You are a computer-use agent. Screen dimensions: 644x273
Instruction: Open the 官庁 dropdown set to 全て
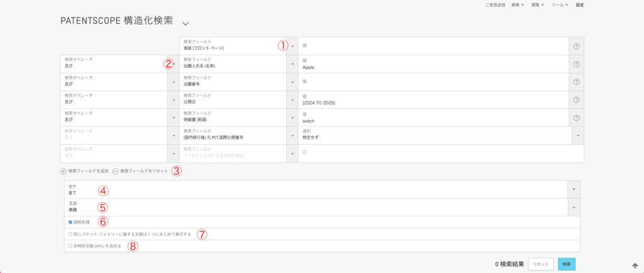click(x=572, y=189)
